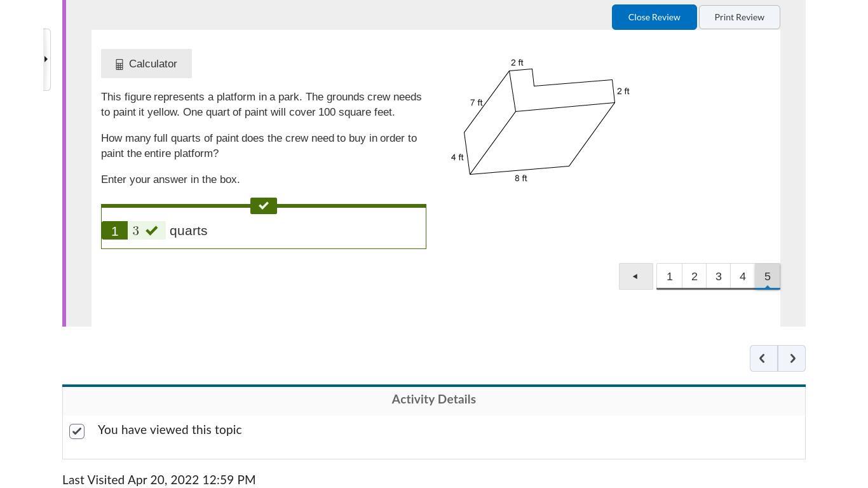
Task: Open the Calculator tool
Action: (146, 64)
